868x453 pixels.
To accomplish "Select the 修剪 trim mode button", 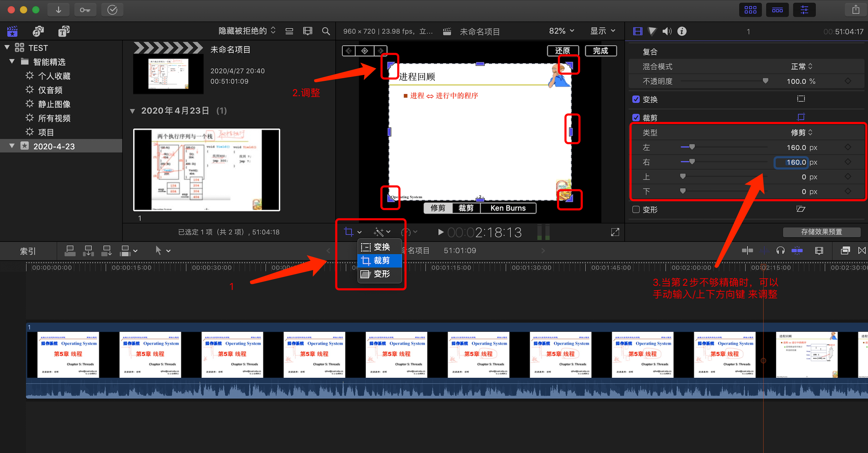I will [438, 208].
